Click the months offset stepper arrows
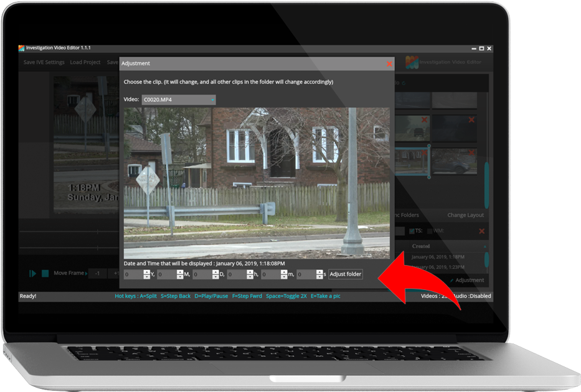The height and width of the screenshot is (392, 581). tap(181, 274)
